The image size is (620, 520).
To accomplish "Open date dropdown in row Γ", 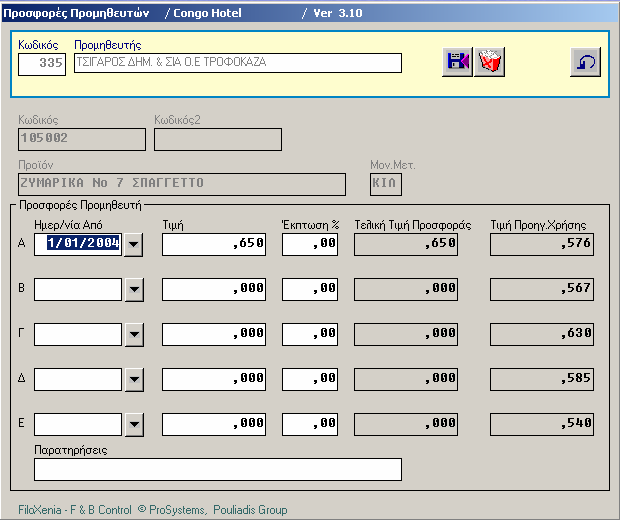I will [134, 335].
